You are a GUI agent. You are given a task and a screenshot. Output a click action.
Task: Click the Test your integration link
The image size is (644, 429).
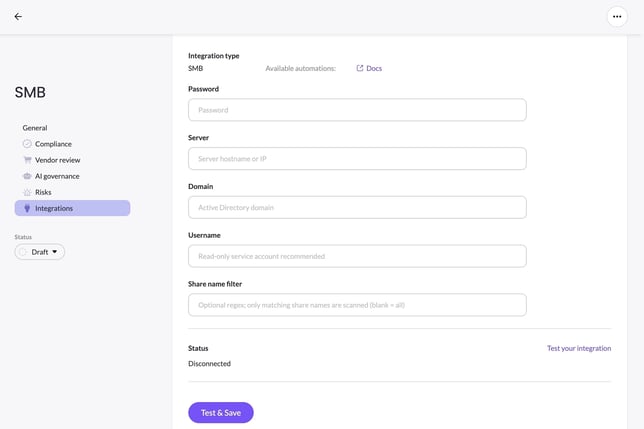pyautogui.click(x=579, y=348)
